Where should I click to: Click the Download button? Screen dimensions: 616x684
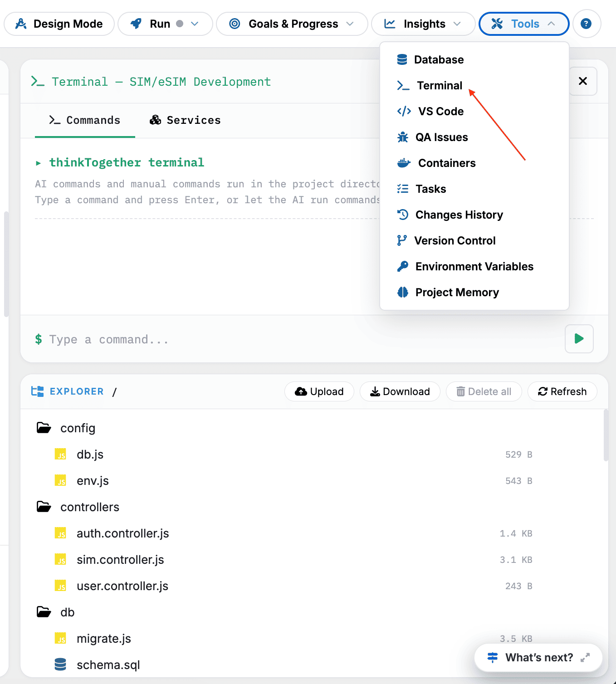[400, 391]
